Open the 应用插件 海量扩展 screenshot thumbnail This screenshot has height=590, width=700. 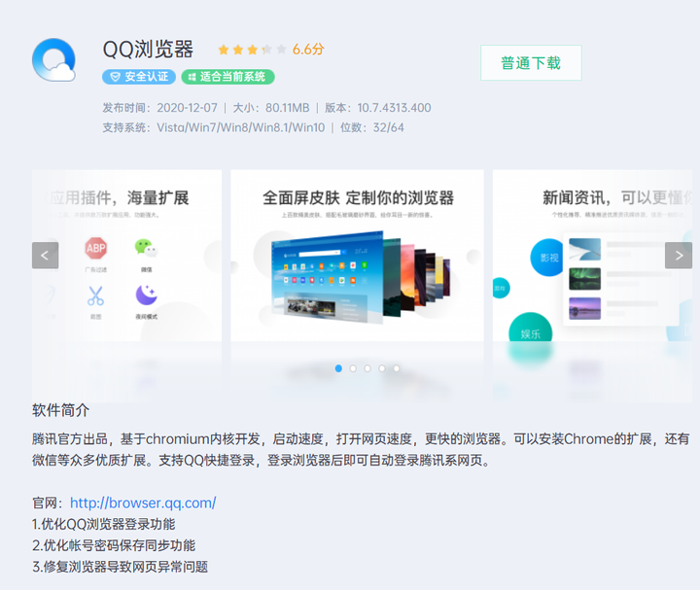[x=126, y=256]
